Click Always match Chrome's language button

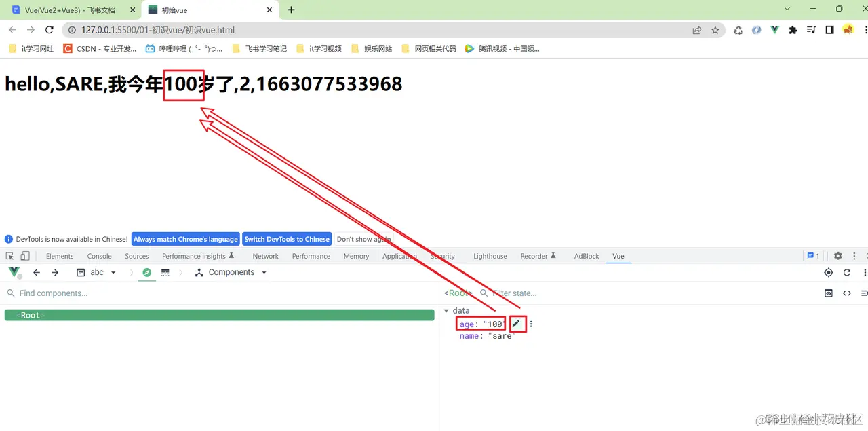[186, 239]
